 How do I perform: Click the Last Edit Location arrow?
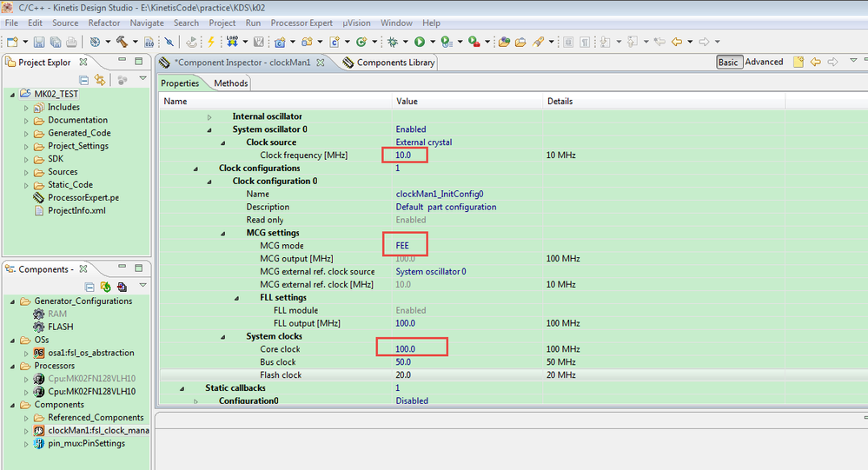pyautogui.click(x=659, y=42)
